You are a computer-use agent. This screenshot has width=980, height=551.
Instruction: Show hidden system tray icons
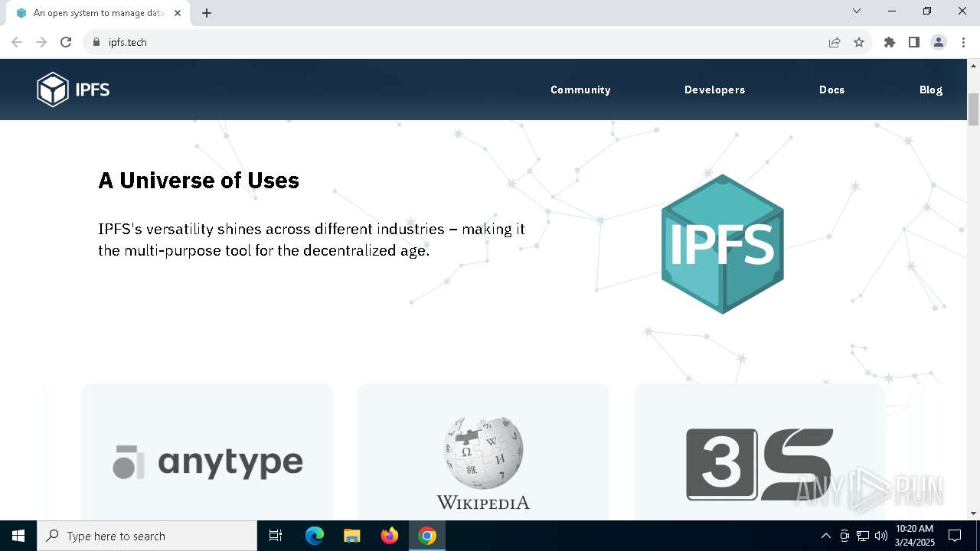click(825, 536)
